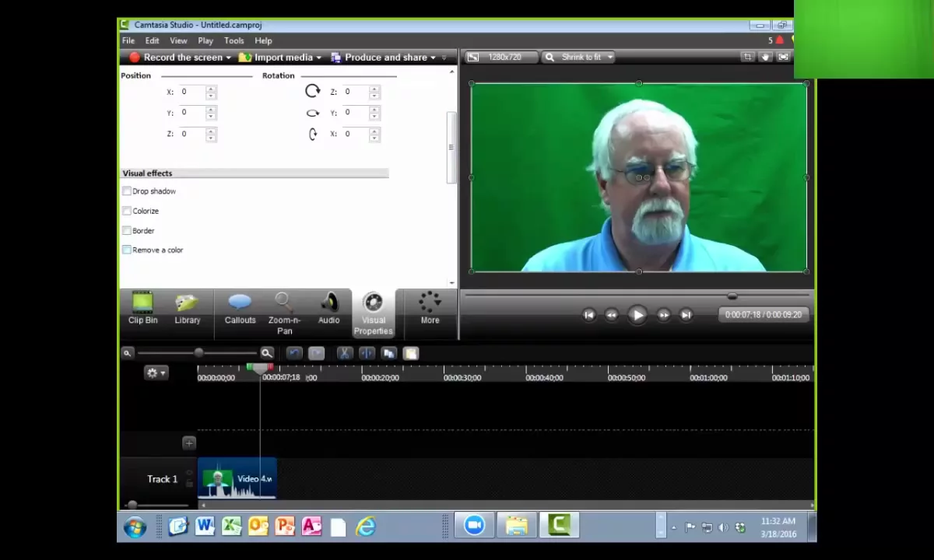
Task: Click Produce and share button
Action: tap(379, 58)
